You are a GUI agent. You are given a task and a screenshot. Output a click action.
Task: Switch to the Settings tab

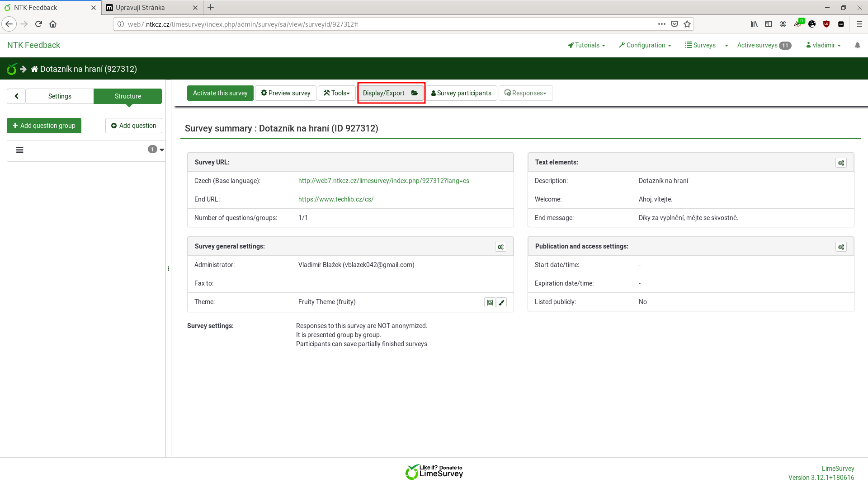(x=60, y=96)
